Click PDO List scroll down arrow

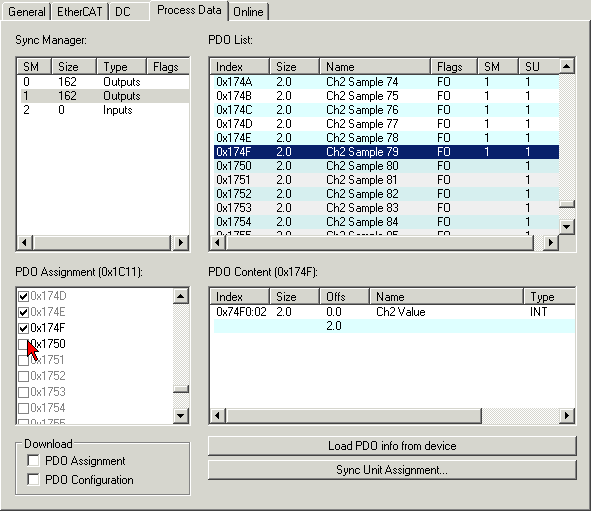[567, 227]
